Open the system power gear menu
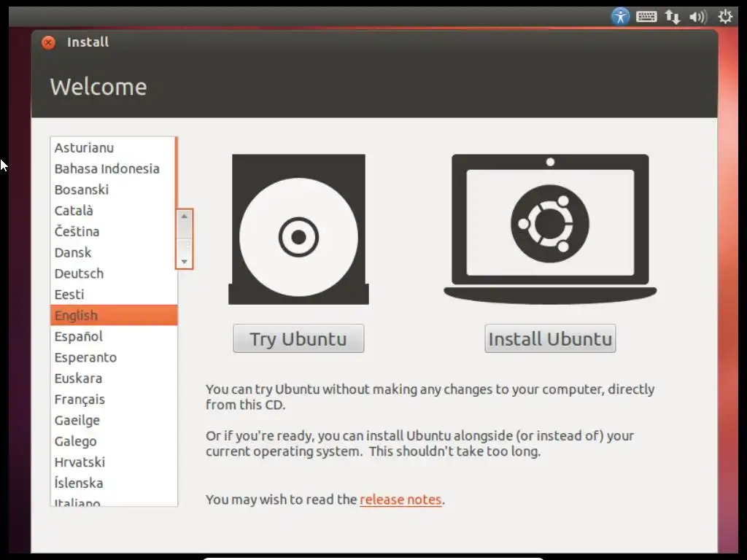This screenshot has height=560, width=747. click(725, 17)
